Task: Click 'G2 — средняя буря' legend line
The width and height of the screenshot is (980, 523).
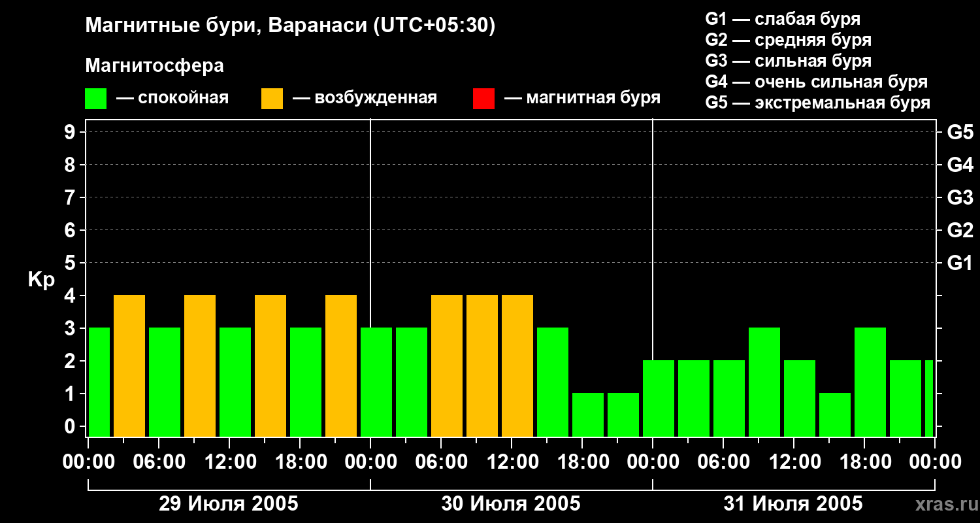Action: coord(788,40)
